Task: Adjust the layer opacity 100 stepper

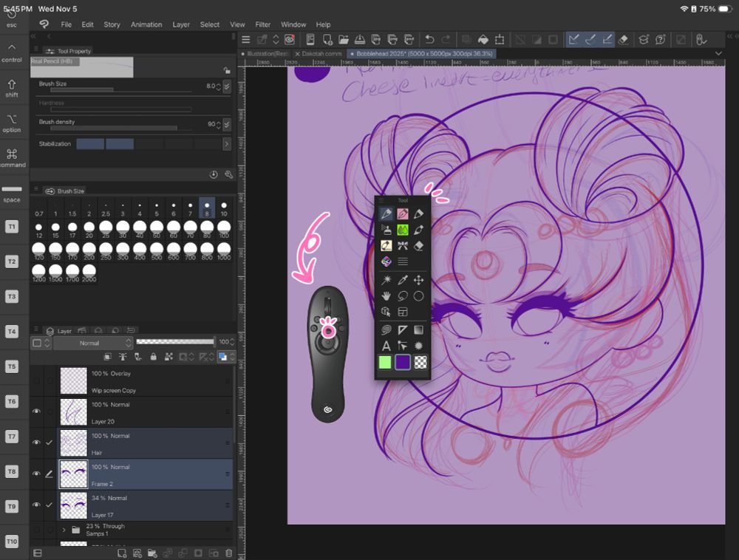Action: pyautogui.click(x=232, y=342)
